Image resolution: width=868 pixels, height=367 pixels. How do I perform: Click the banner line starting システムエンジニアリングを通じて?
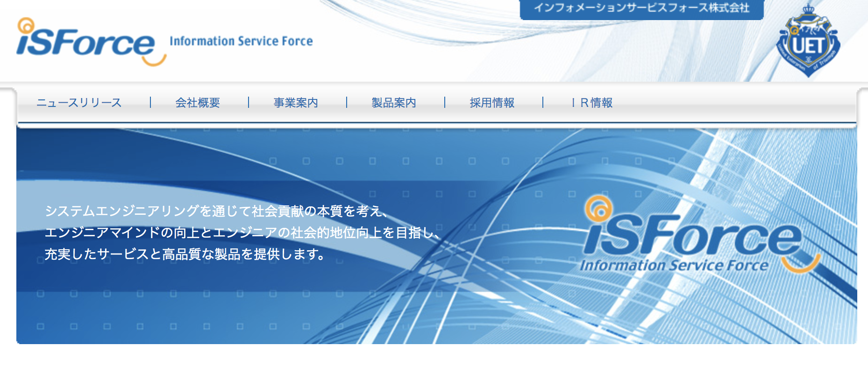(x=216, y=211)
